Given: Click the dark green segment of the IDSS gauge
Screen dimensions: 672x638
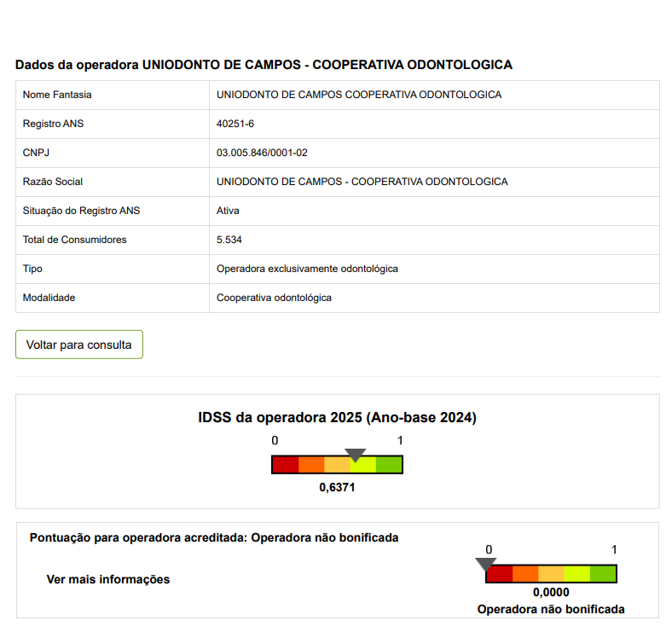Looking at the screenshot, I should (389, 465).
